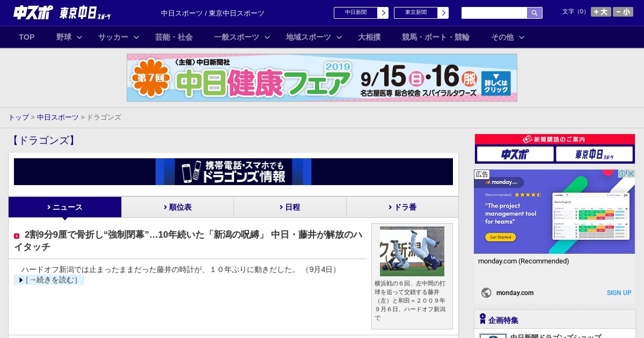Go to 中日スポーツ breadcrumb link
The image size is (644, 338).
pos(57,117)
